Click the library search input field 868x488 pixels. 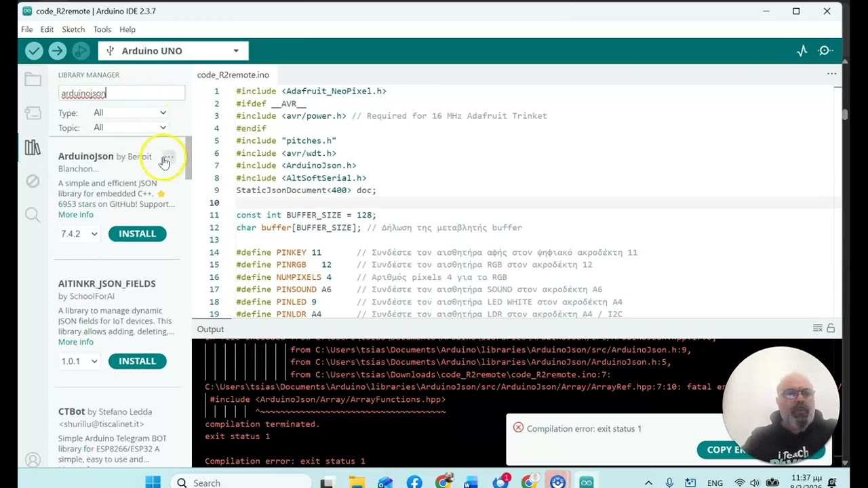[x=121, y=93]
